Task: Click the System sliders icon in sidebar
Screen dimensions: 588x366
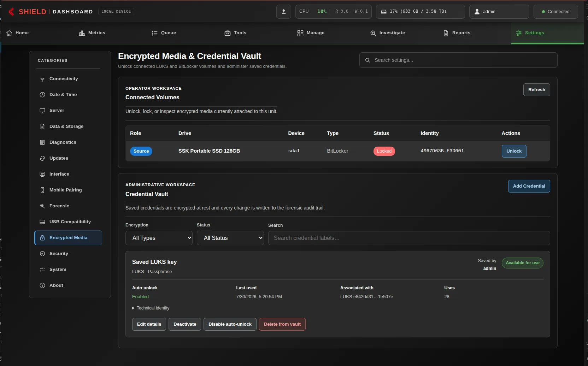Action: coord(42,270)
